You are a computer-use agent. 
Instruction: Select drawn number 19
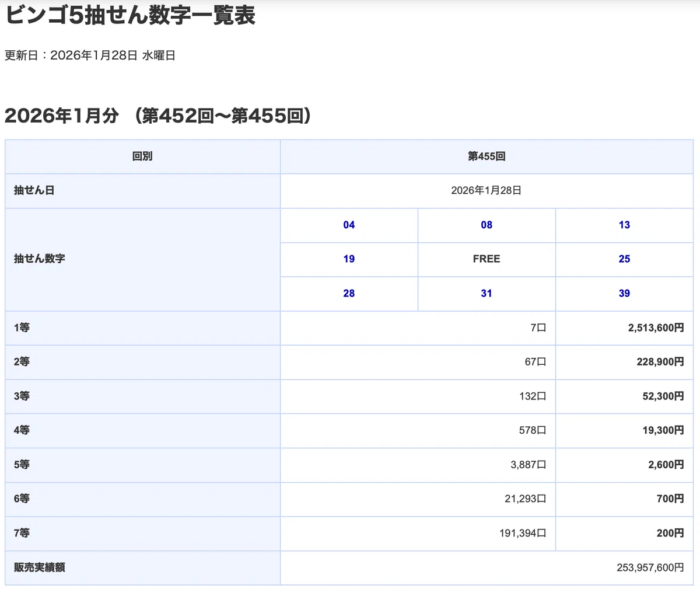(349, 259)
